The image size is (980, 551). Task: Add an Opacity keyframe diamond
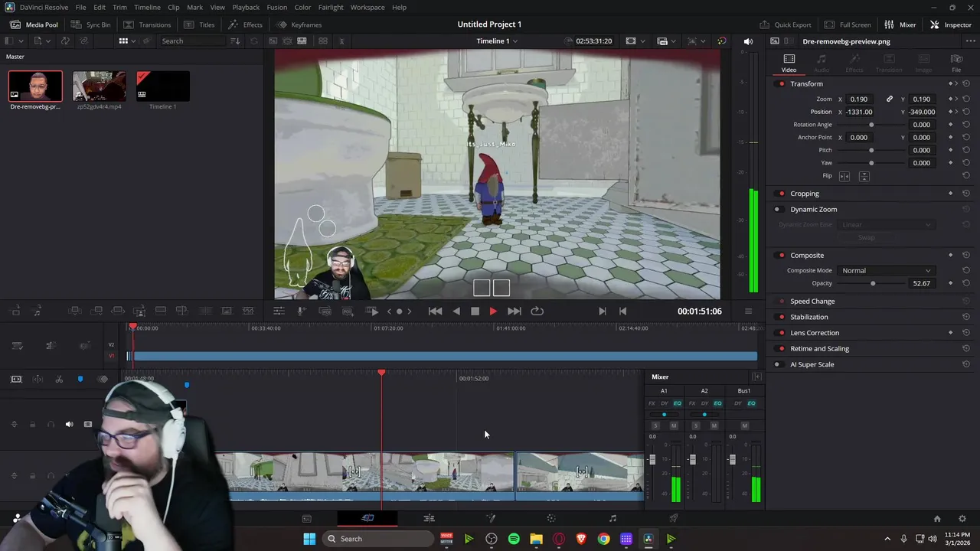pyautogui.click(x=951, y=283)
